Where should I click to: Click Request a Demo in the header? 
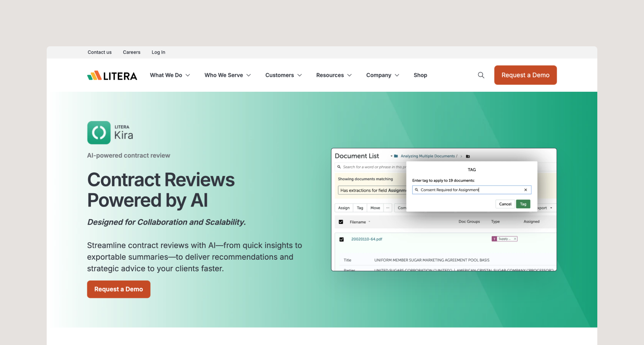[x=525, y=75]
